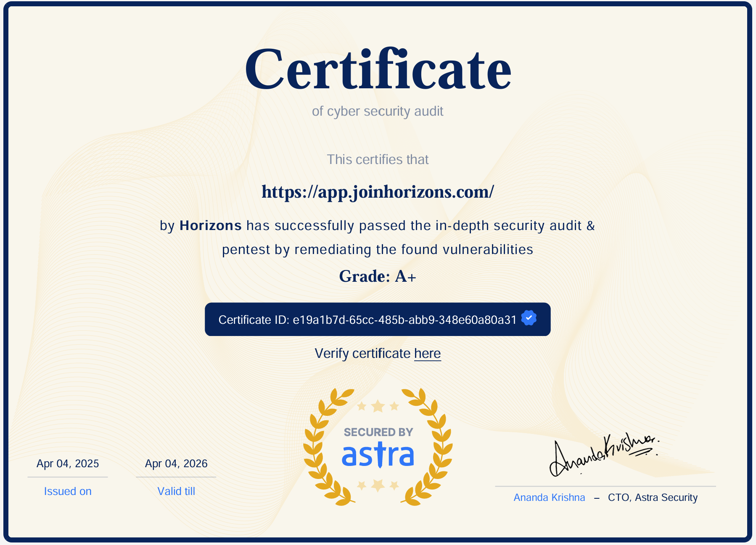The height and width of the screenshot is (545, 756).
Task: Click the 'Issued on' label
Action: [68, 491]
